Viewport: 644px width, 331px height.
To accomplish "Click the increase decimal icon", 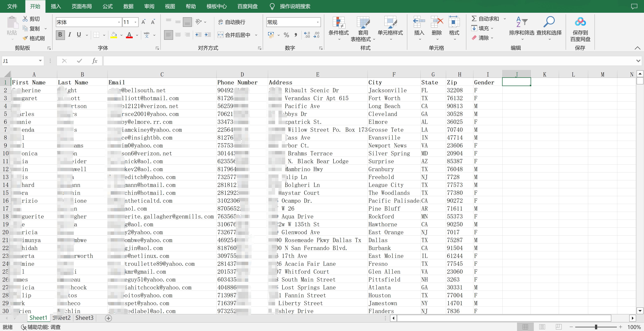I will pyautogui.click(x=307, y=35).
